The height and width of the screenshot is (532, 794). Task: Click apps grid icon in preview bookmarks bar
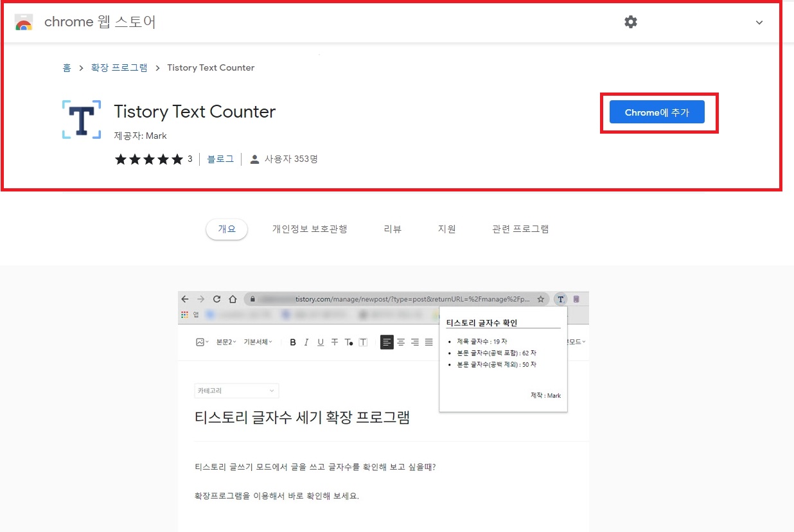tap(184, 314)
